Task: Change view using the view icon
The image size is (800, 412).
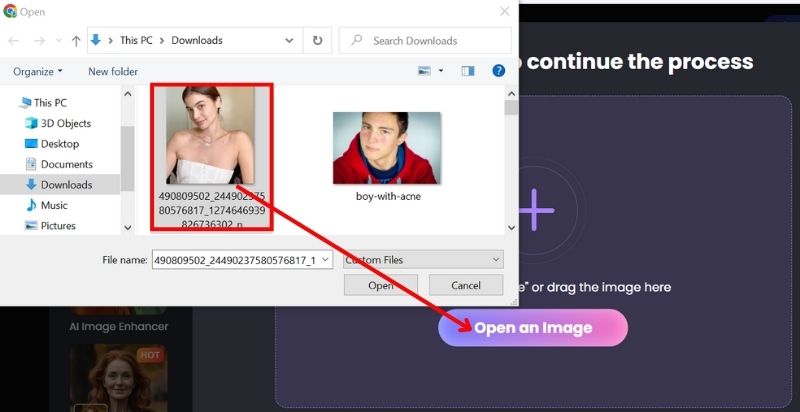Action: tap(424, 71)
